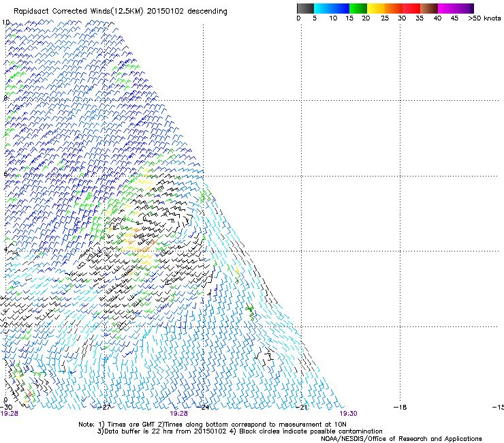The height and width of the screenshot is (443, 504).
Task: Click the longitude label '-18'
Action: click(x=400, y=408)
